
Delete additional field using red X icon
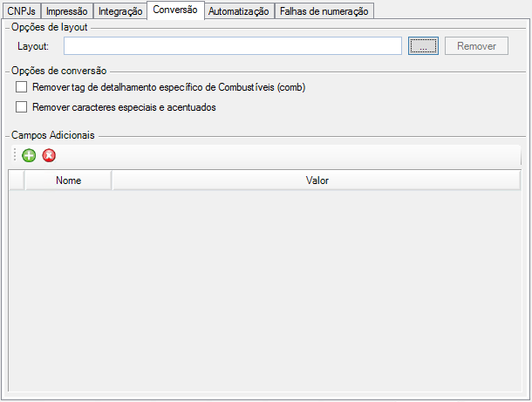[x=49, y=156]
